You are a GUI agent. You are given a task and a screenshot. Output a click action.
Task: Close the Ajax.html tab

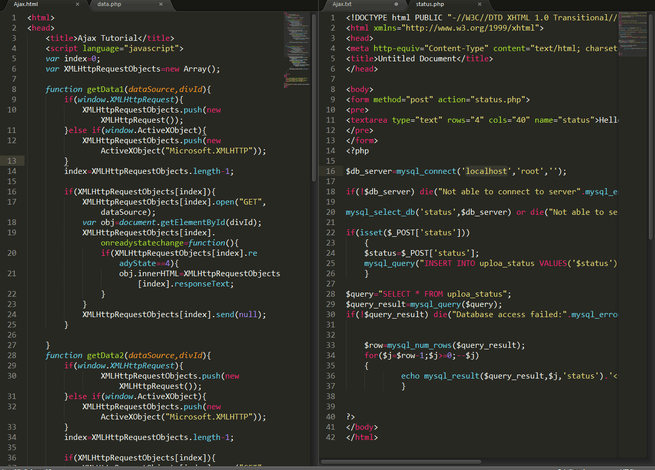pyautogui.click(x=77, y=5)
